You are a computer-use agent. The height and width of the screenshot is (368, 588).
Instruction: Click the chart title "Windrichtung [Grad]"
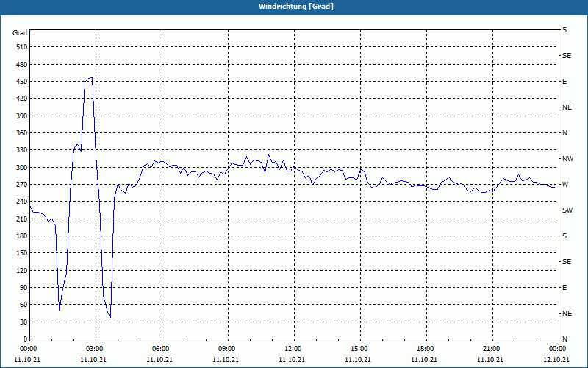(x=296, y=7)
